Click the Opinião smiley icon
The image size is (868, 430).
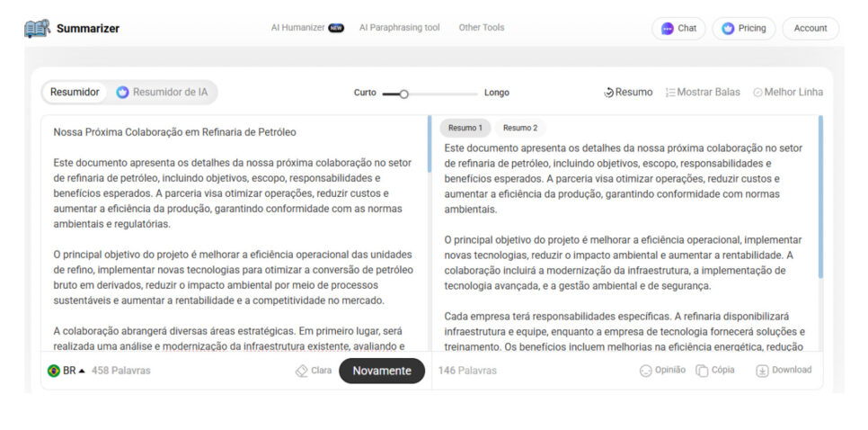coord(645,371)
